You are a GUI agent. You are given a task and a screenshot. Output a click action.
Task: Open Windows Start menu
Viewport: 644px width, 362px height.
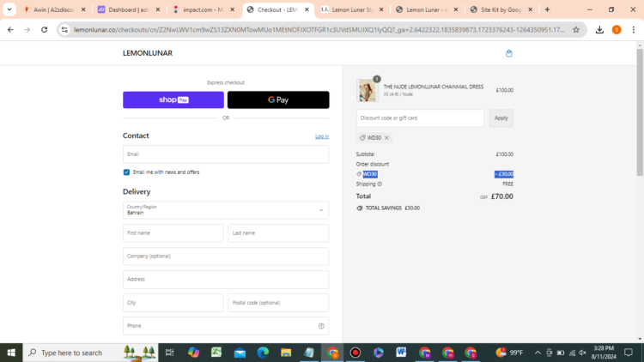tap(11, 353)
